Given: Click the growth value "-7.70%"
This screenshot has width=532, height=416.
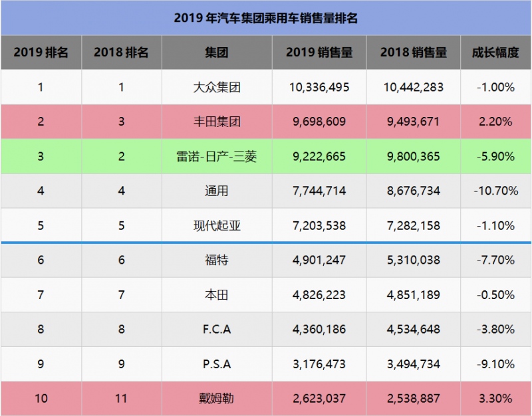Looking at the screenshot, I should (x=495, y=260).
